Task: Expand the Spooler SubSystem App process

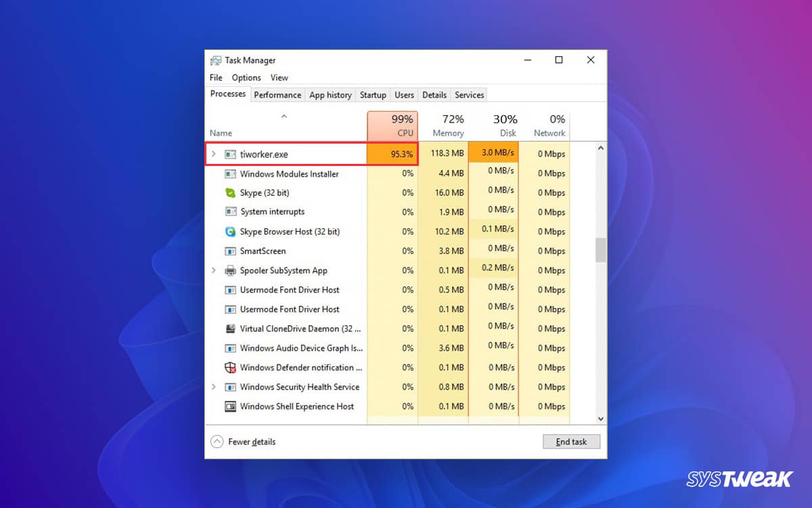Action: (215, 270)
